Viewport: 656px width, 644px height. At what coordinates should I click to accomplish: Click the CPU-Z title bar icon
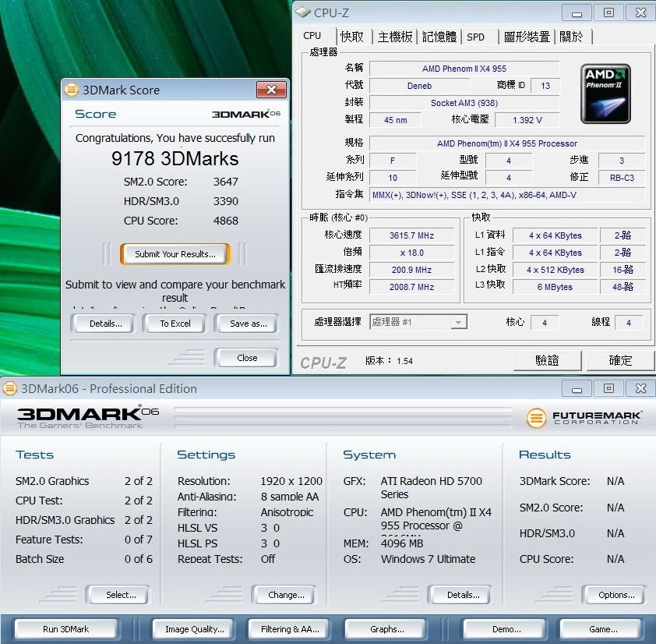coord(302,12)
